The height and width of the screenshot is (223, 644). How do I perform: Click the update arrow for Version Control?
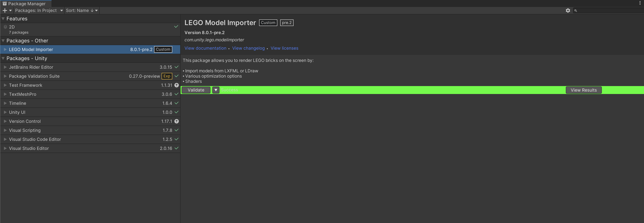click(177, 121)
